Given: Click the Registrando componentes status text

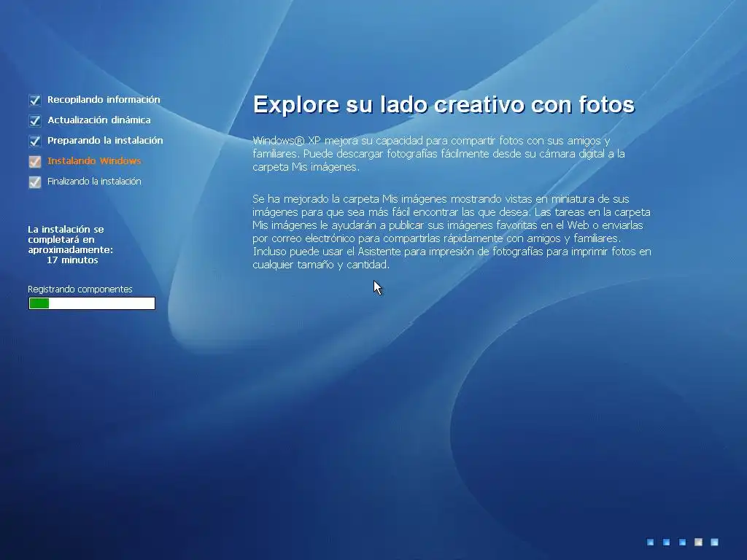Looking at the screenshot, I should pos(80,289).
